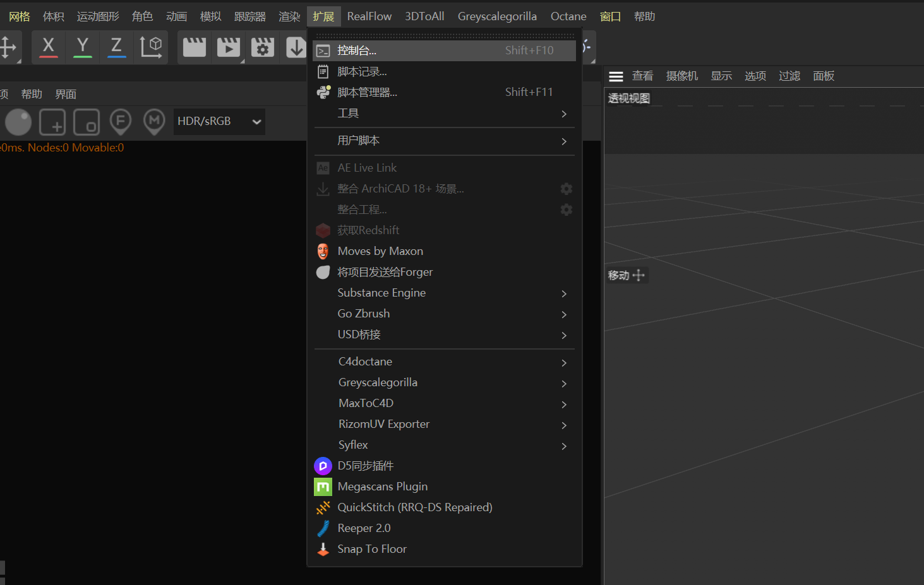The height and width of the screenshot is (585, 924).
Task: Expand the MaxToC4D submenu
Action: pos(445,403)
